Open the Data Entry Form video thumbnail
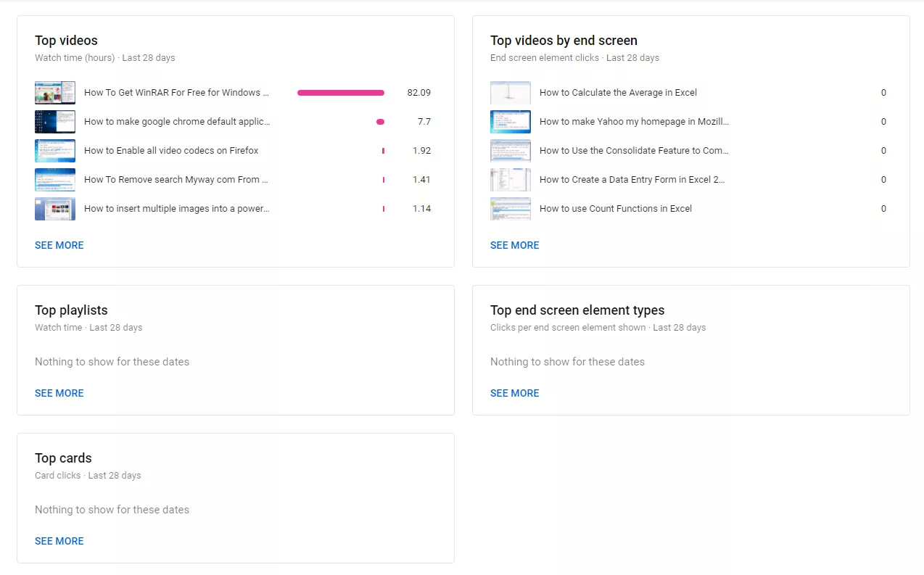This screenshot has height=575, width=924. tap(511, 180)
